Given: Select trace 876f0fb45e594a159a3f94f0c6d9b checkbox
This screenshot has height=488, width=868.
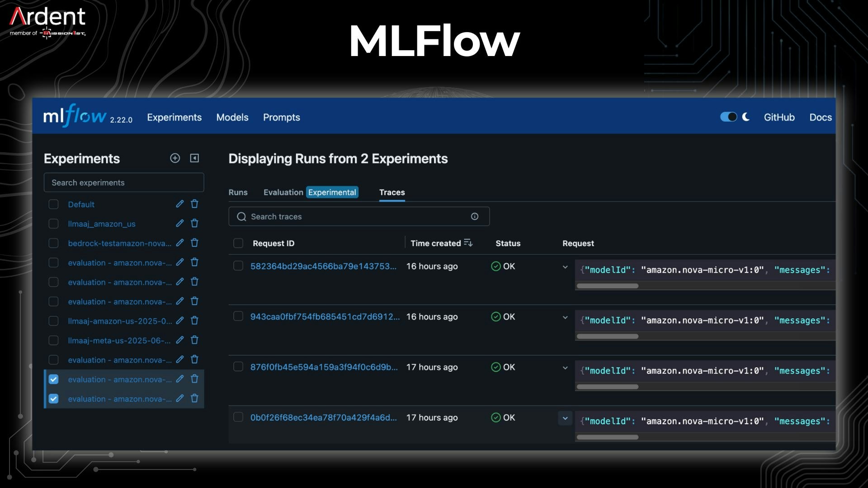Looking at the screenshot, I should pyautogui.click(x=238, y=366).
